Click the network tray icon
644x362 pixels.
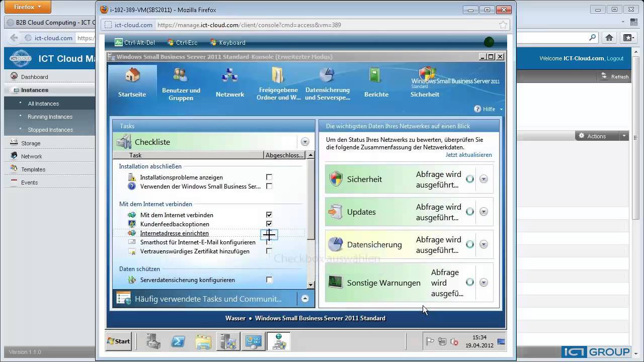[x=442, y=342]
